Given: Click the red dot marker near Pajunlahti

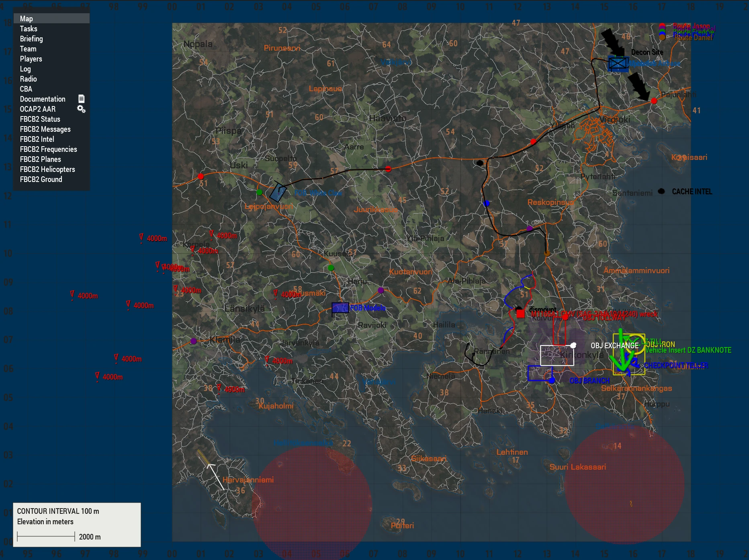Looking at the screenshot, I should click(x=654, y=101).
